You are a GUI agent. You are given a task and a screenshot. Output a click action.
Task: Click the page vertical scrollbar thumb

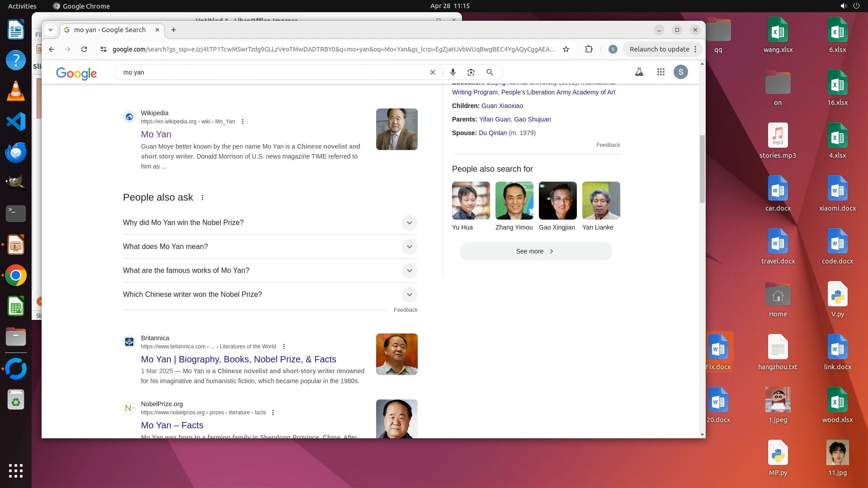(702, 168)
